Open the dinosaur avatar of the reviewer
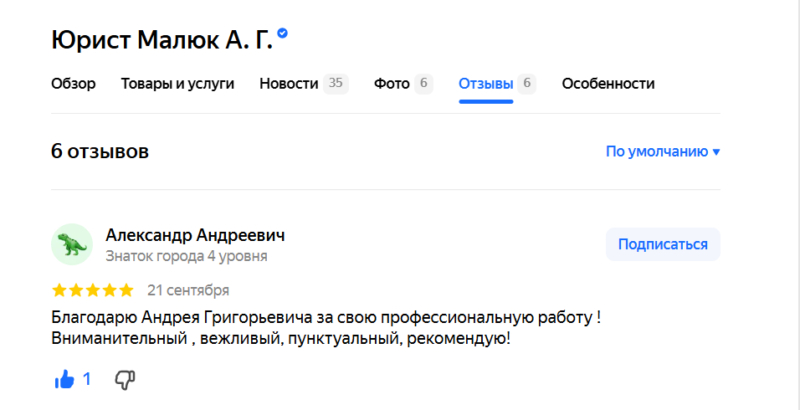This screenshot has width=800, height=410. [71, 244]
